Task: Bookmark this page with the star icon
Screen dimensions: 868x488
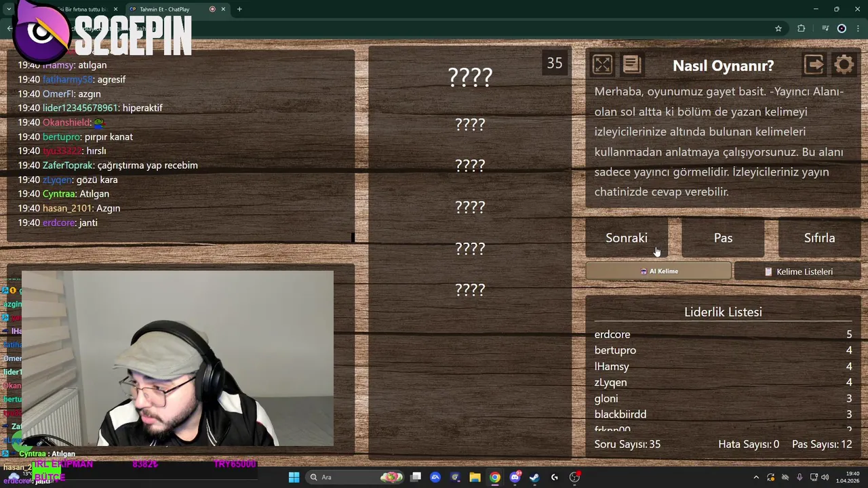Action: point(778,28)
